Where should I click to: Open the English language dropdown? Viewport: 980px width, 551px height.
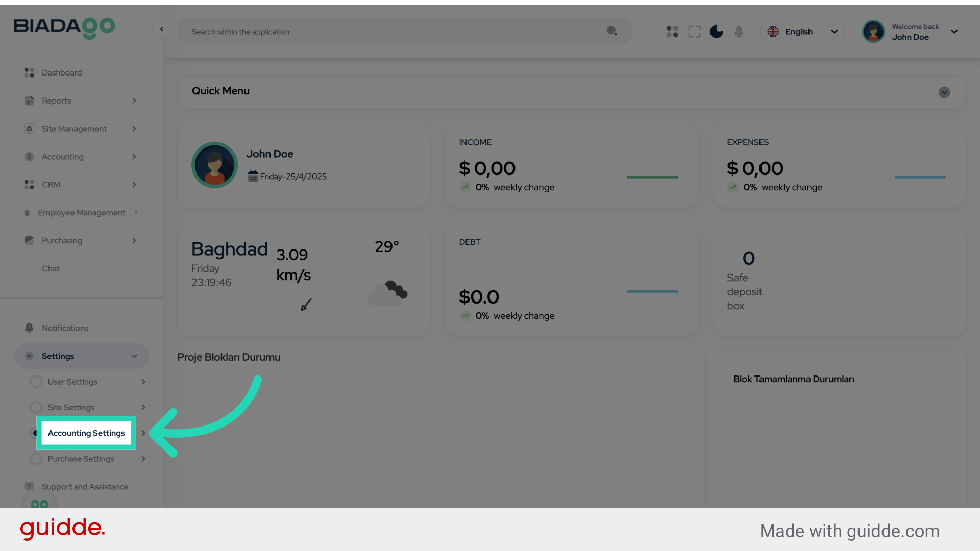tap(802, 31)
